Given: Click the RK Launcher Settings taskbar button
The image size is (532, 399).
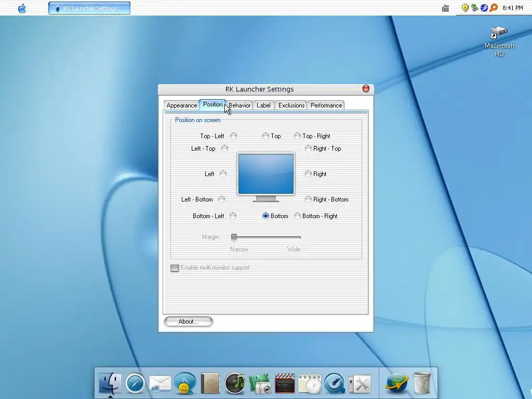Looking at the screenshot, I should [x=89, y=8].
